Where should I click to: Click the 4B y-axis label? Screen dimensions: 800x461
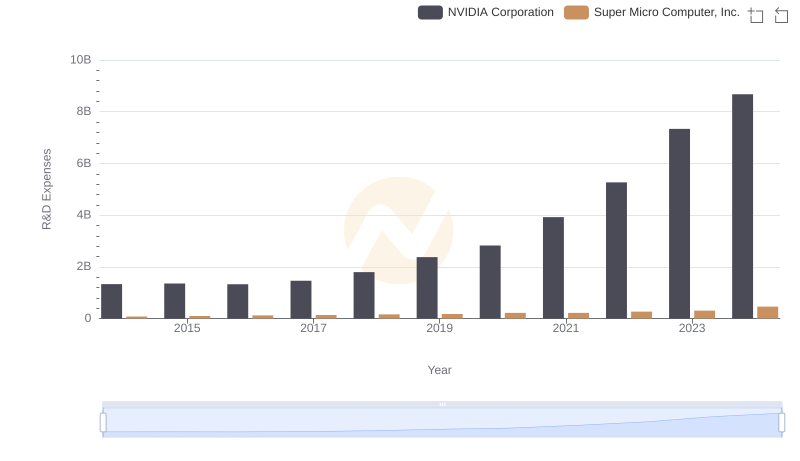84,215
